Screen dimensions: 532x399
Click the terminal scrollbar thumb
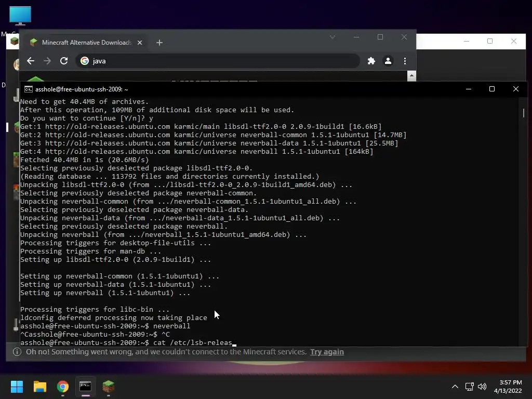(x=524, y=113)
